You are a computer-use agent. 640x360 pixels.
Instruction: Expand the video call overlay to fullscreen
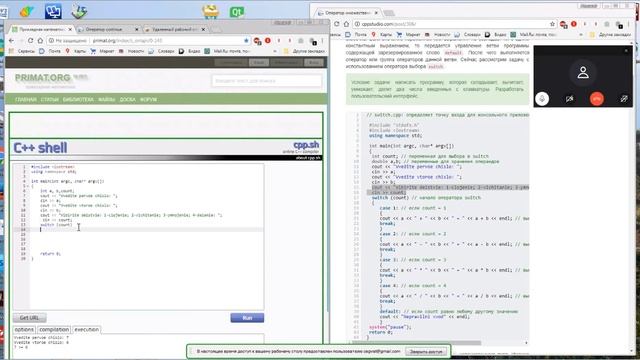[x=624, y=98]
